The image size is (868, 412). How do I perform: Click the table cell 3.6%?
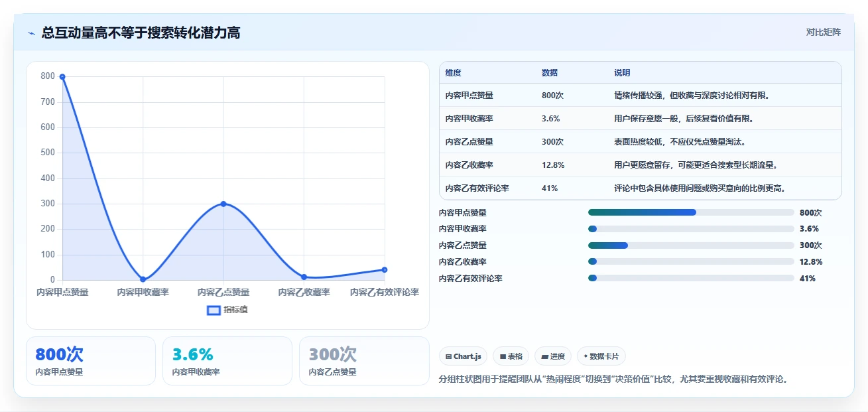551,119
